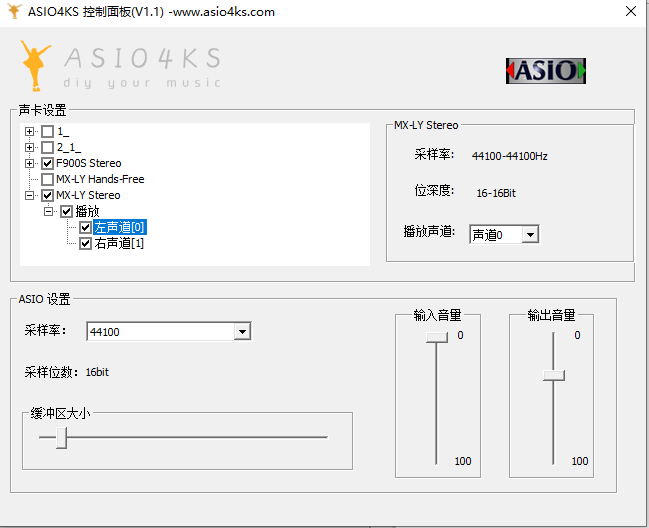
Task: Click the 输入音量 input volume slider thumb
Action: [437, 337]
